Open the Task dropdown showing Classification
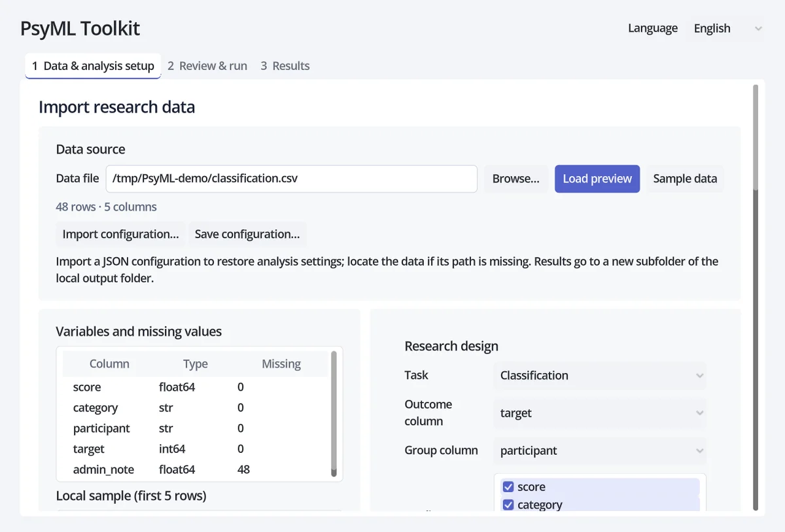The height and width of the screenshot is (532, 785). click(600, 376)
